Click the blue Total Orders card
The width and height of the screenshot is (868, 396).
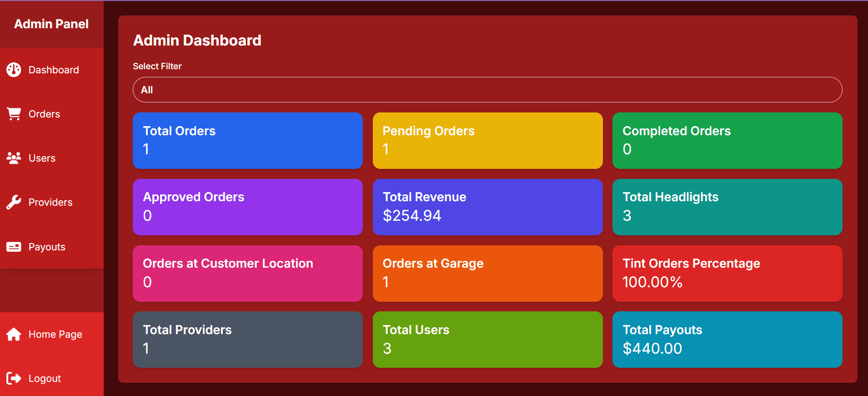point(247,141)
